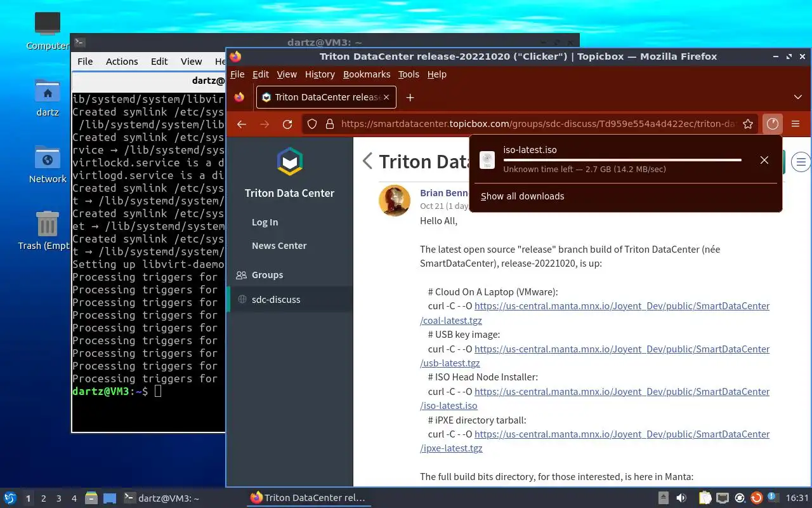Open the removable media tray icon
The width and height of the screenshot is (812, 508).
click(663, 498)
